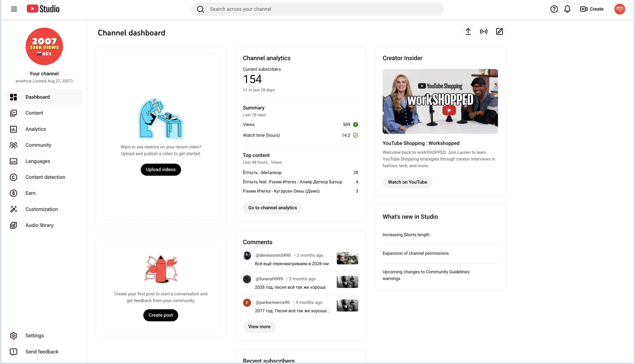Click the Upload videos button
Image resolution: width=635 pixels, height=364 pixels.
(x=161, y=170)
